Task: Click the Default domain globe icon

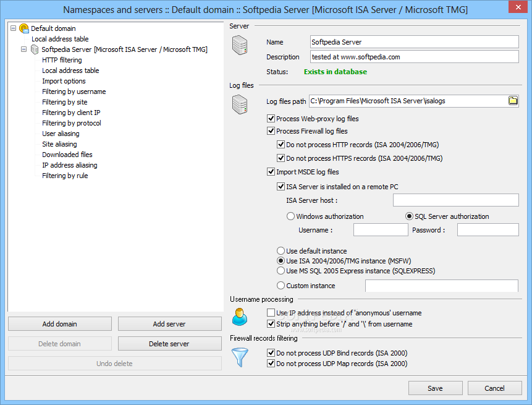Action: [24, 28]
